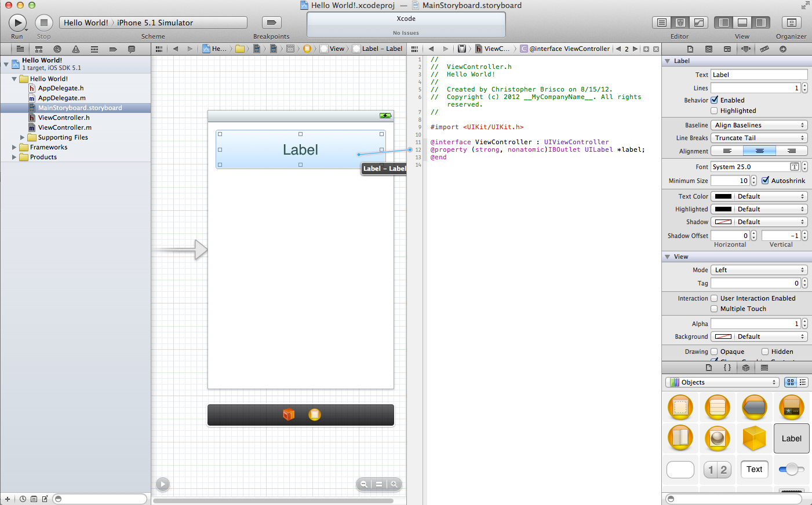Screen dimensions: 812x505
Task: Collapse the Label inspector section
Action: [x=668, y=61]
